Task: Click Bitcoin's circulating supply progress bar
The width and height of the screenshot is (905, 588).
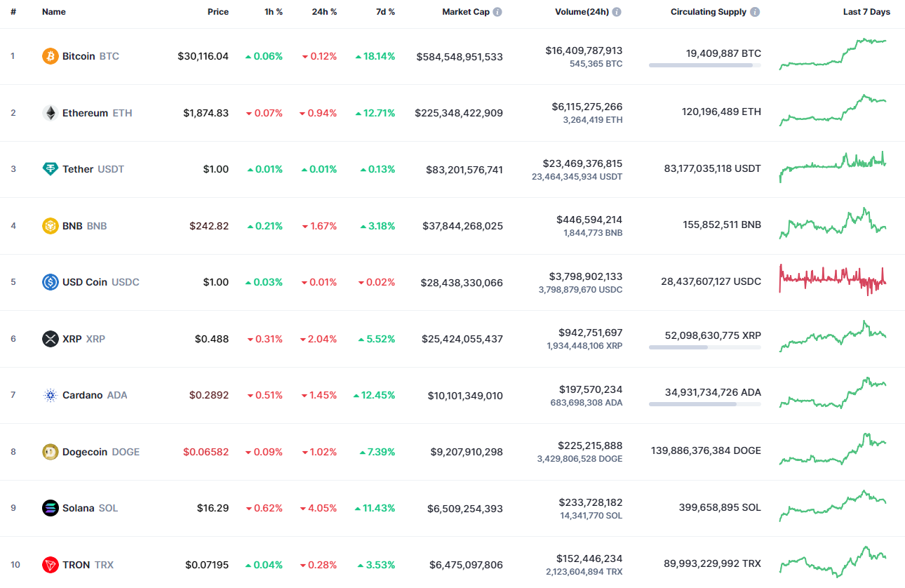Action: [705, 65]
